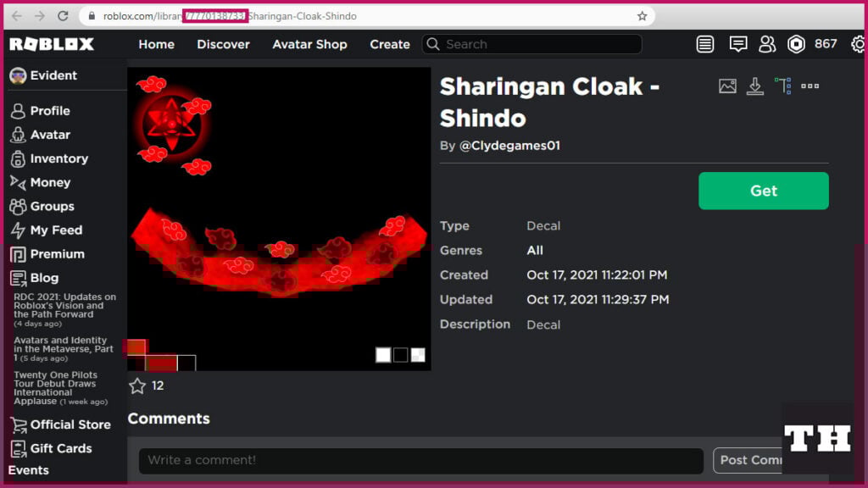
Task: Bookmark this page with the browser star
Action: 642,16
